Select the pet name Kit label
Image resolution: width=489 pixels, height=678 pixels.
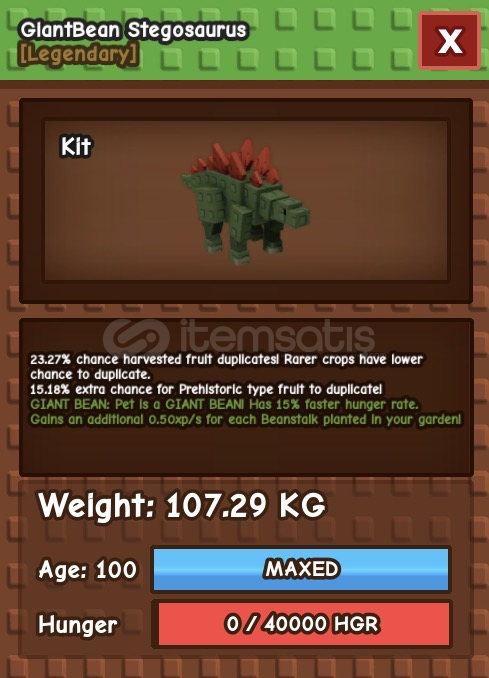(76, 147)
